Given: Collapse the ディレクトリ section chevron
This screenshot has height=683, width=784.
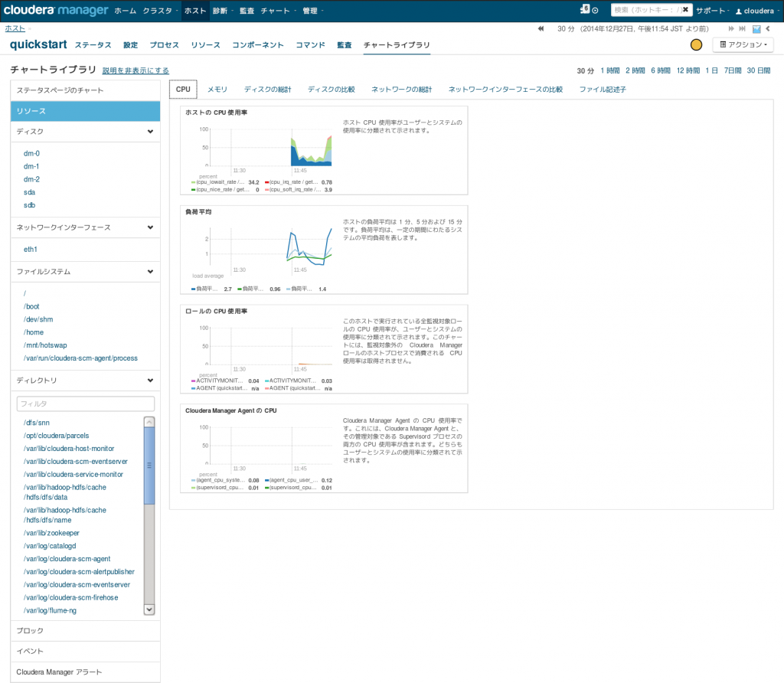Looking at the screenshot, I should point(151,381).
